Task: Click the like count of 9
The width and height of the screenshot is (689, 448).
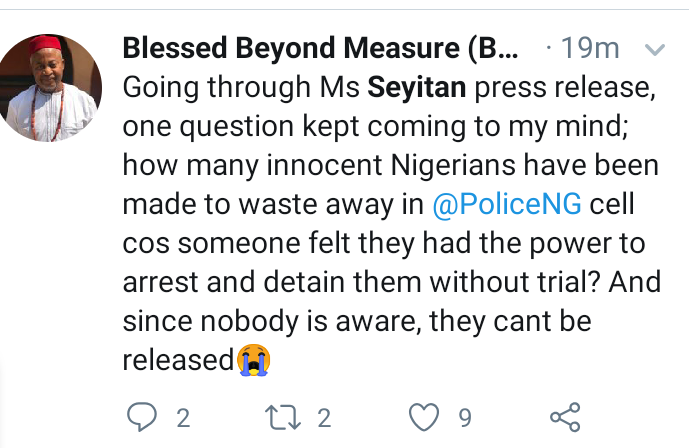Action: [465, 416]
